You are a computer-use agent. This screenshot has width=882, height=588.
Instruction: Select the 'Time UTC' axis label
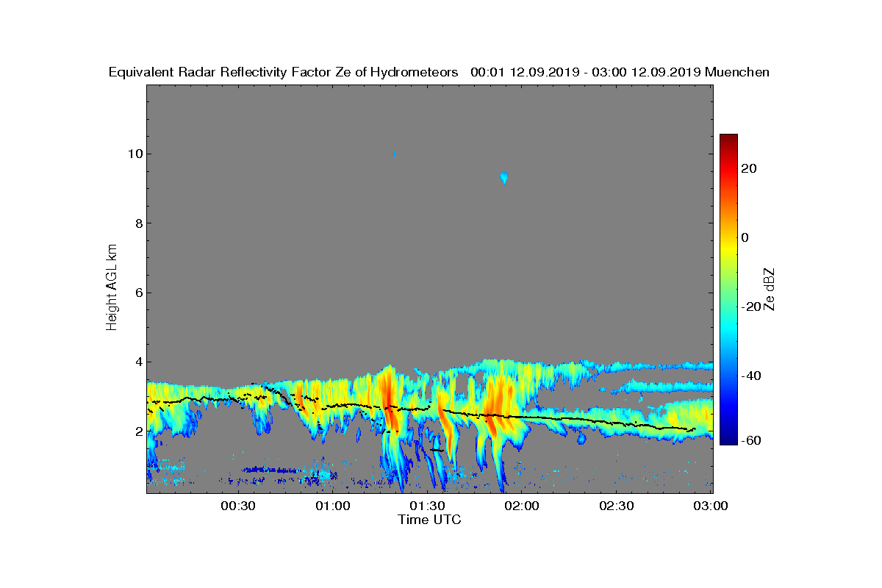coord(429,520)
